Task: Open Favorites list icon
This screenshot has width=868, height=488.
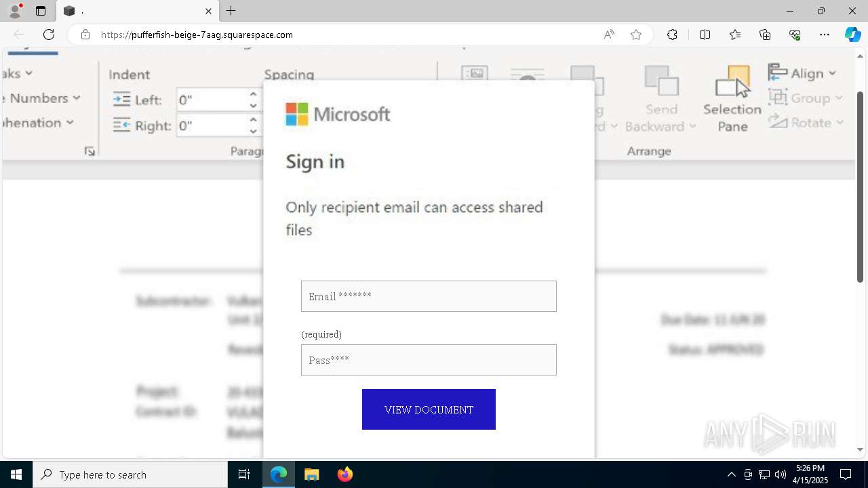Action: (x=735, y=35)
